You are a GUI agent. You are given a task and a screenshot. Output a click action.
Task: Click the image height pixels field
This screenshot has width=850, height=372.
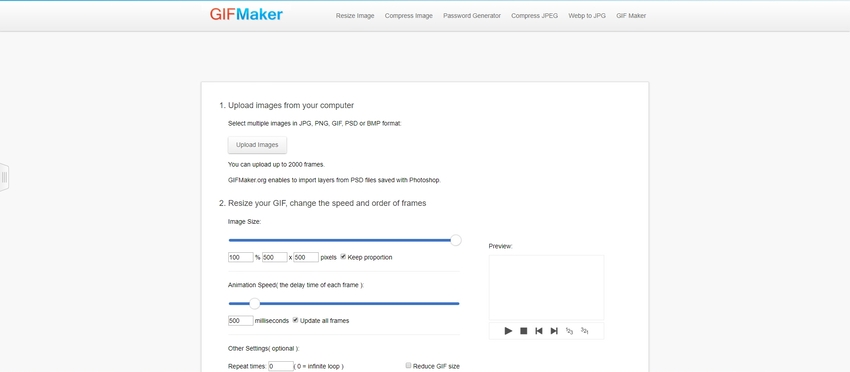point(306,257)
